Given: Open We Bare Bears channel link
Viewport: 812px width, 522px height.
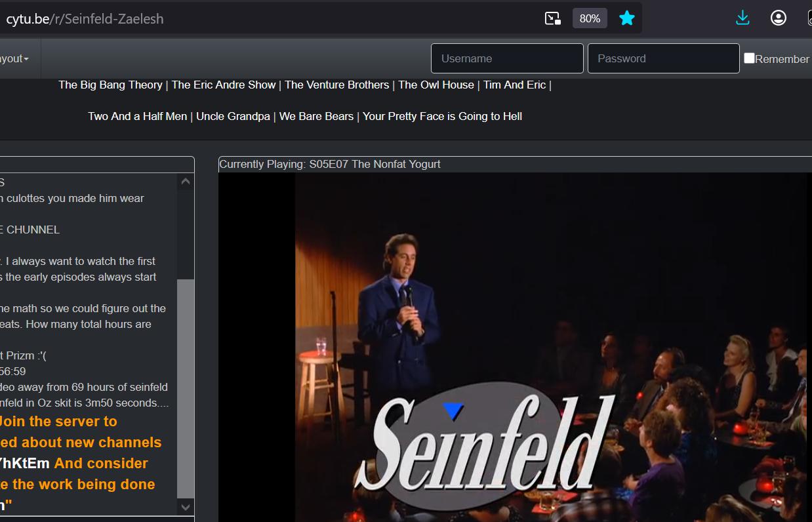Looking at the screenshot, I should point(317,116).
